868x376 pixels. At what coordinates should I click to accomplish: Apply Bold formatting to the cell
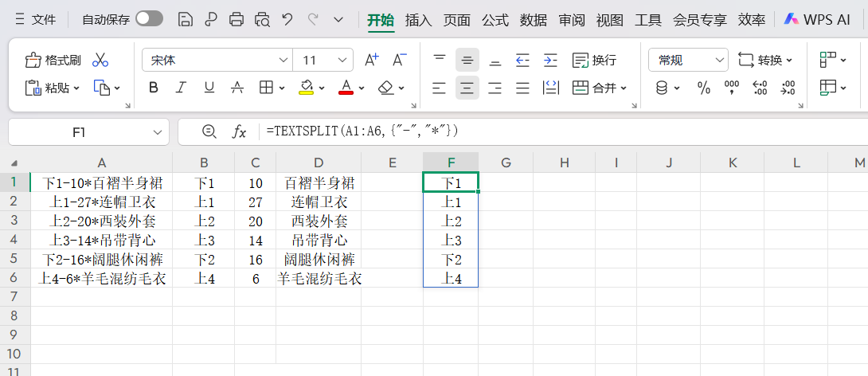tap(153, 88)
